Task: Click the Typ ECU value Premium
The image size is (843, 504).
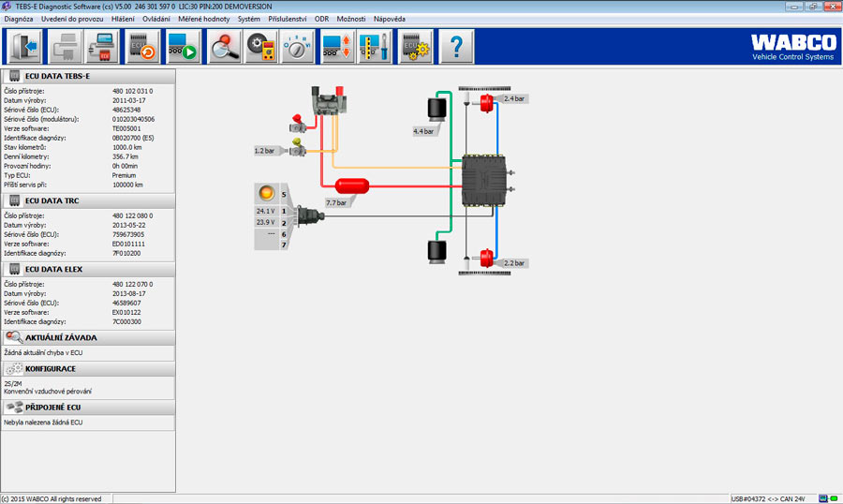Action: (125, 175)
